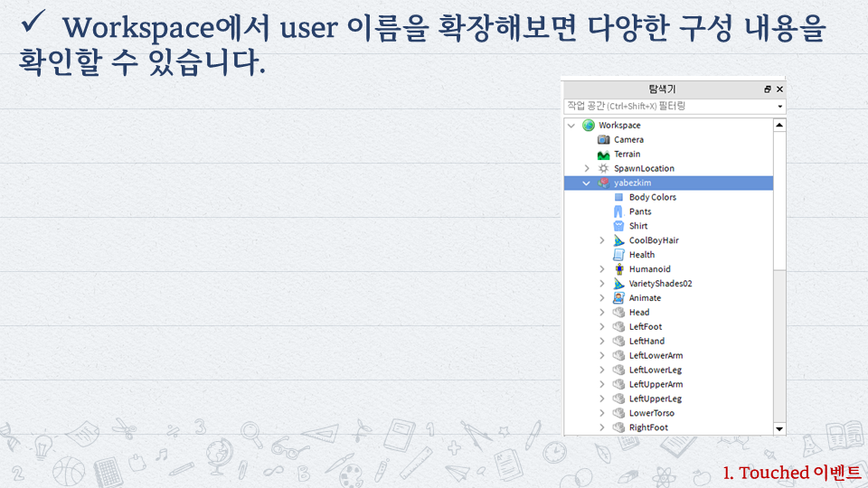Select the Terrain row text

(627, 154)
